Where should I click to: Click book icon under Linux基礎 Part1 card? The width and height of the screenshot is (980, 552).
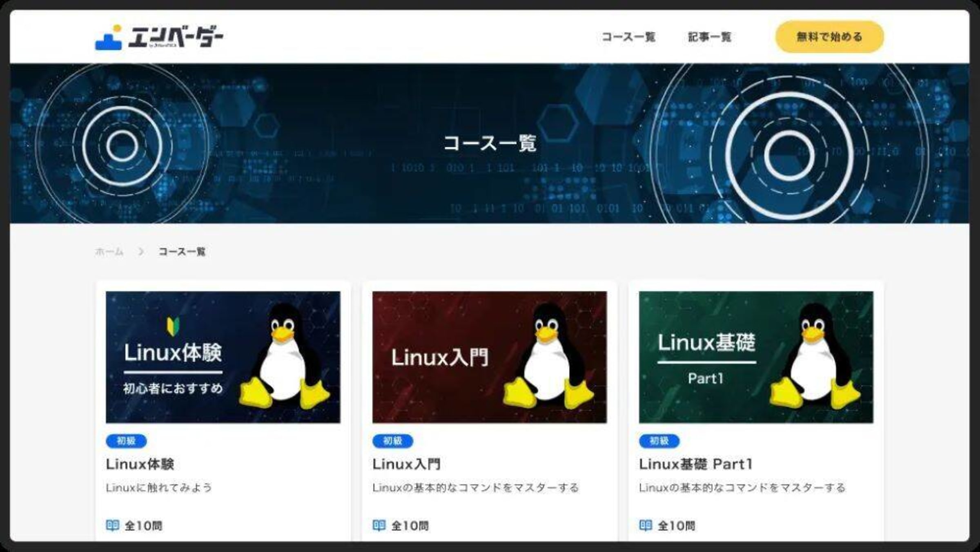(x=645, y=525)
